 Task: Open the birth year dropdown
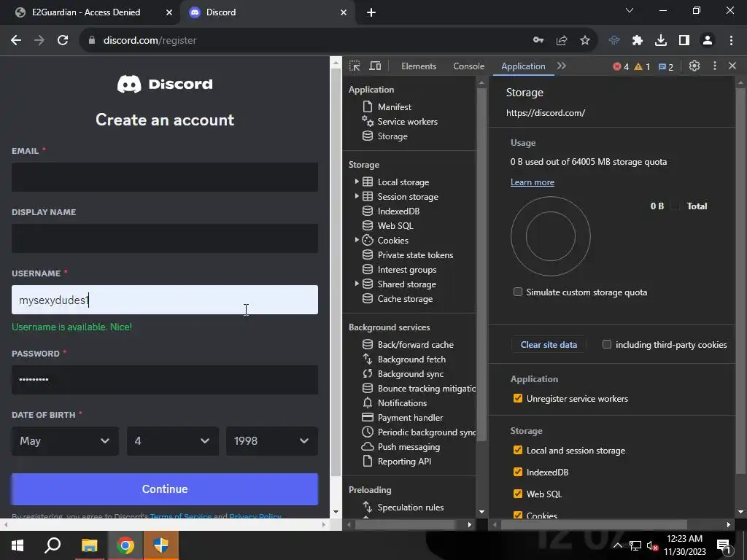(271, 441)
